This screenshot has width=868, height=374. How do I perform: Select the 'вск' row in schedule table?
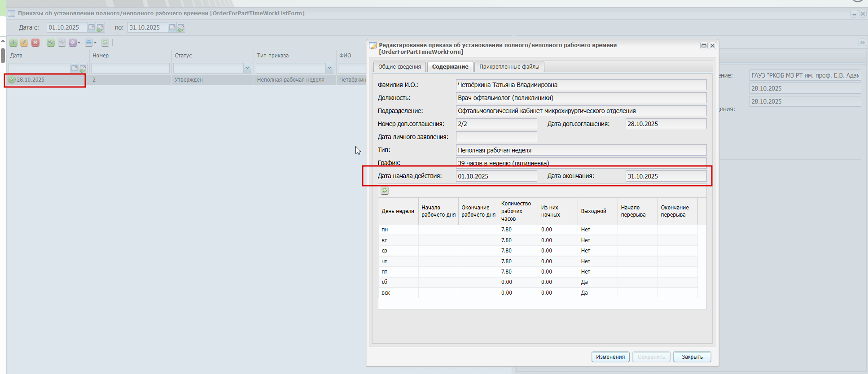click(x=538, y=293)
